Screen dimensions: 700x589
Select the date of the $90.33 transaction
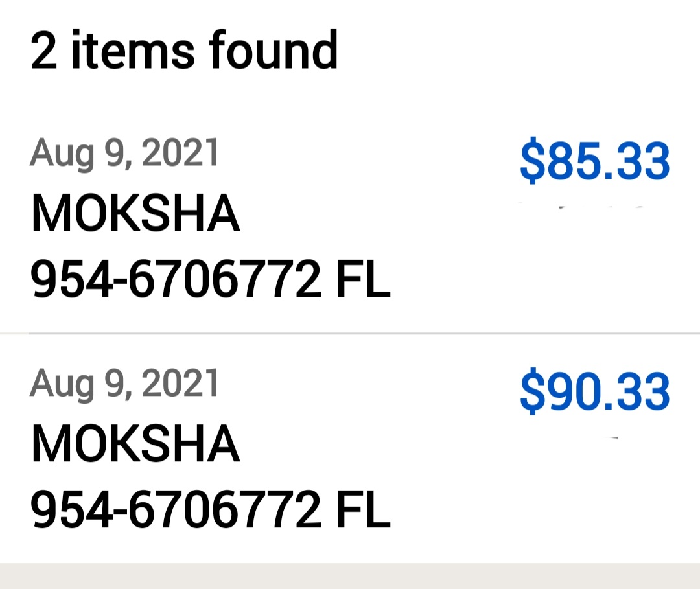(125, 384)
